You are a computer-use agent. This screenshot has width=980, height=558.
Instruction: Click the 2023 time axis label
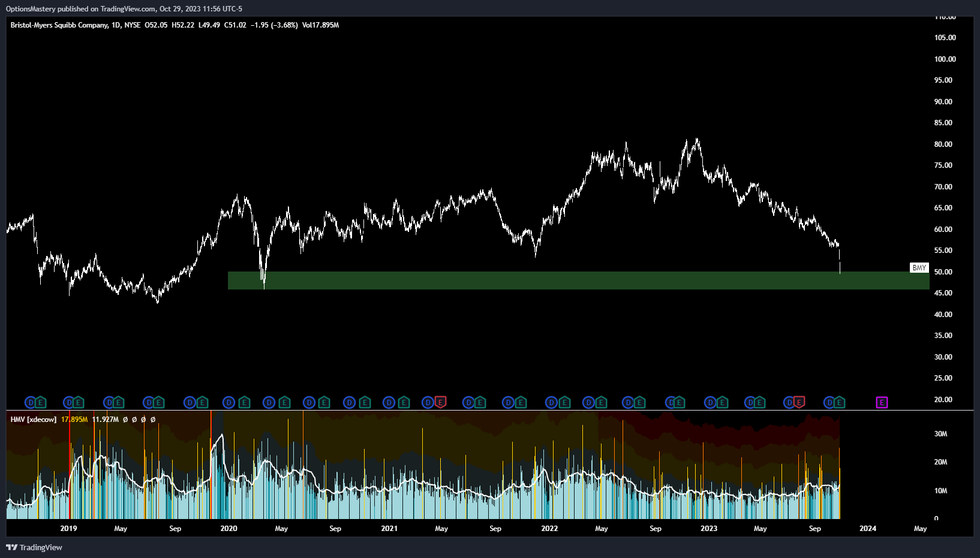pyautogui.click(x=709, y=529)
